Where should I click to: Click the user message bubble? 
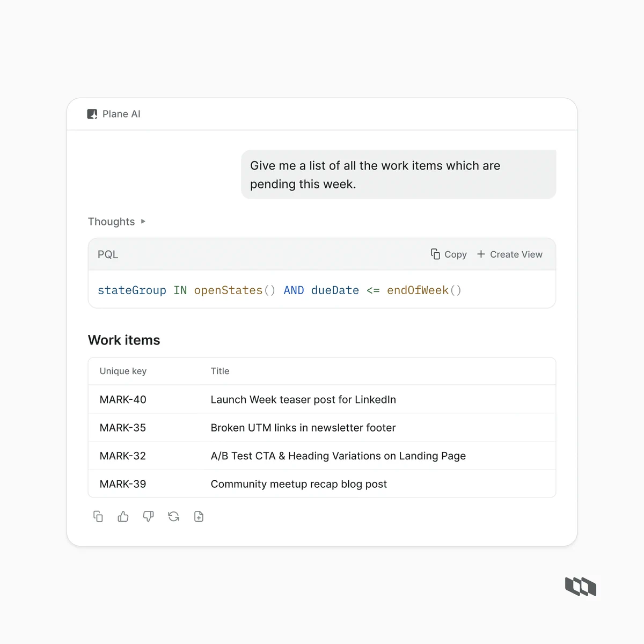(399, 174)
